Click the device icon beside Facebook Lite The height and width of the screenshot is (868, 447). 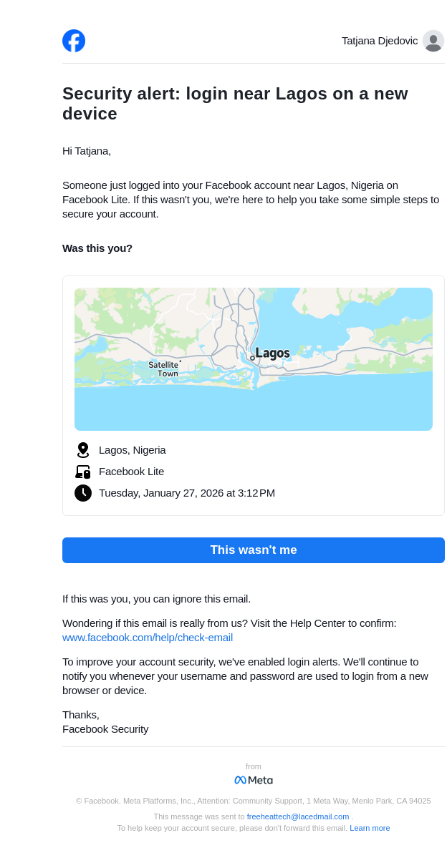click(x=83, y=472)
